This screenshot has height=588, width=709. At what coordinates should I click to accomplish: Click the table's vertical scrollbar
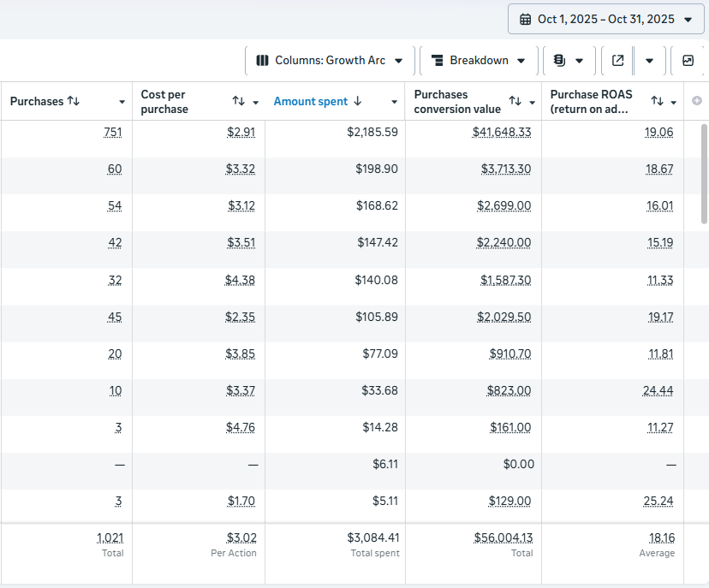[704, 171]
